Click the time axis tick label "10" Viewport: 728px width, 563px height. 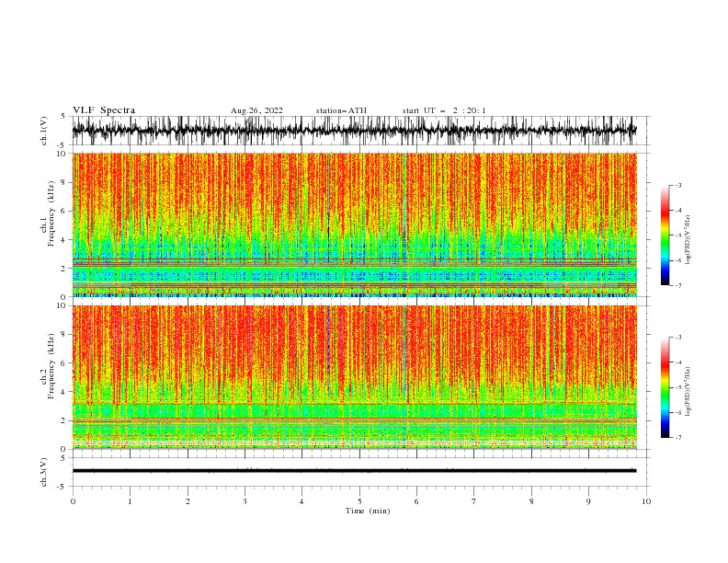646,501
